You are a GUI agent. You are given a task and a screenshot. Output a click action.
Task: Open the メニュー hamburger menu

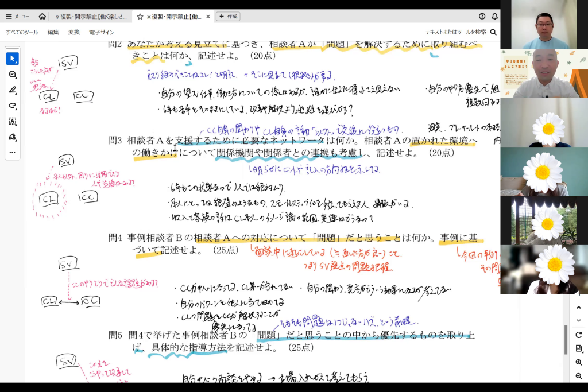(x=18, y=17)
